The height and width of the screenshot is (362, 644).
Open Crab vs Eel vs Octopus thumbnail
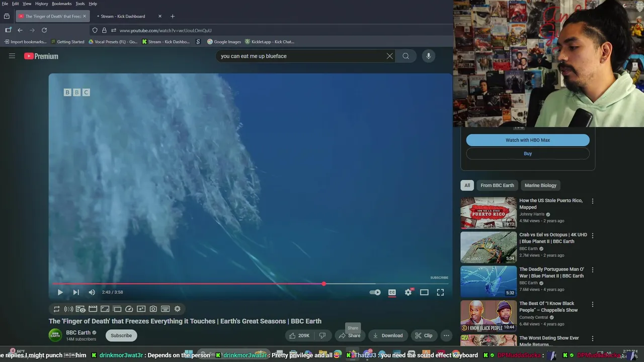click(x=489, y=247)
